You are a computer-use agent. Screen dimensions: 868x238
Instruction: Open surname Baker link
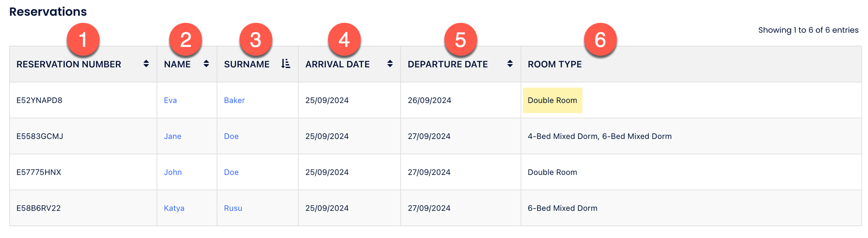point(234,100)
